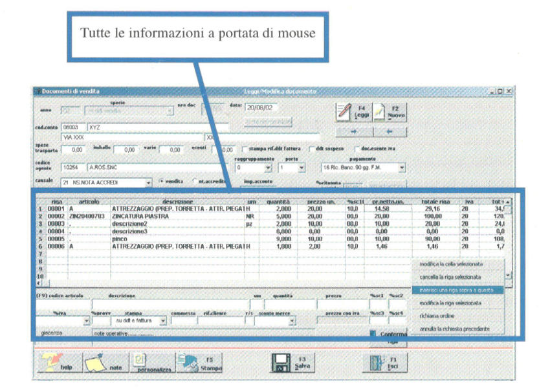Click the grid's vertical scrollbar down arrow

point(508,276)
